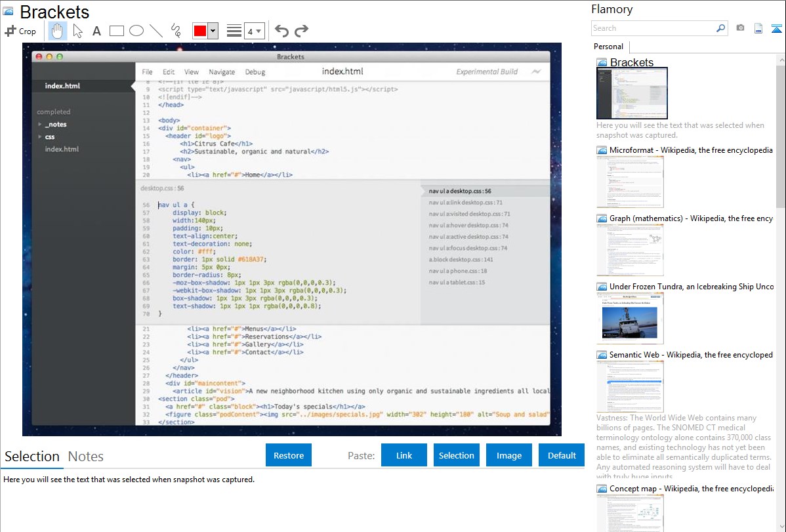Click the Paste Link button
The image size is (786, 532).
404,455
